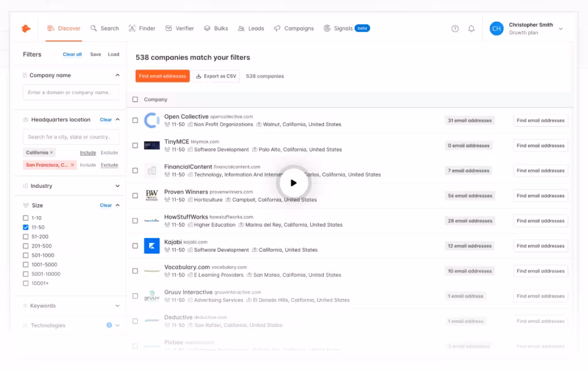Expand the Keywords filter section
This screenshot has width=588, height=370.
click(x=117, y=306)
